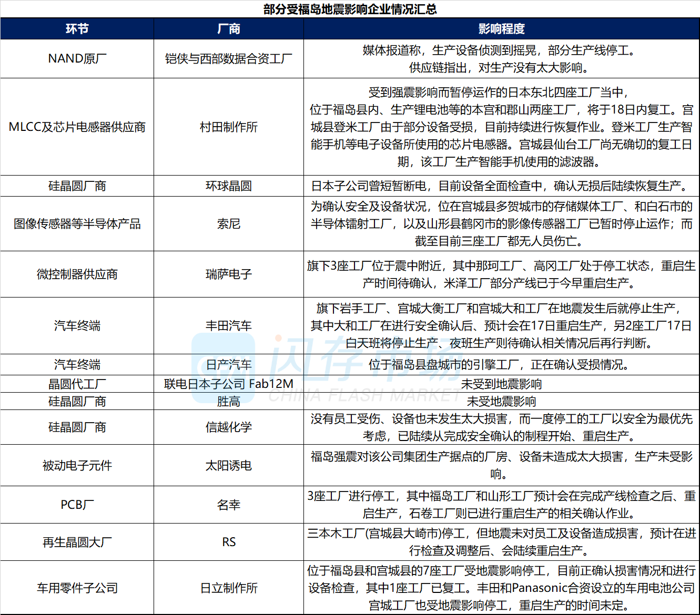Screen dimensions: 700x615
Task: Click the 环节 column header
Action: [77, 29]
